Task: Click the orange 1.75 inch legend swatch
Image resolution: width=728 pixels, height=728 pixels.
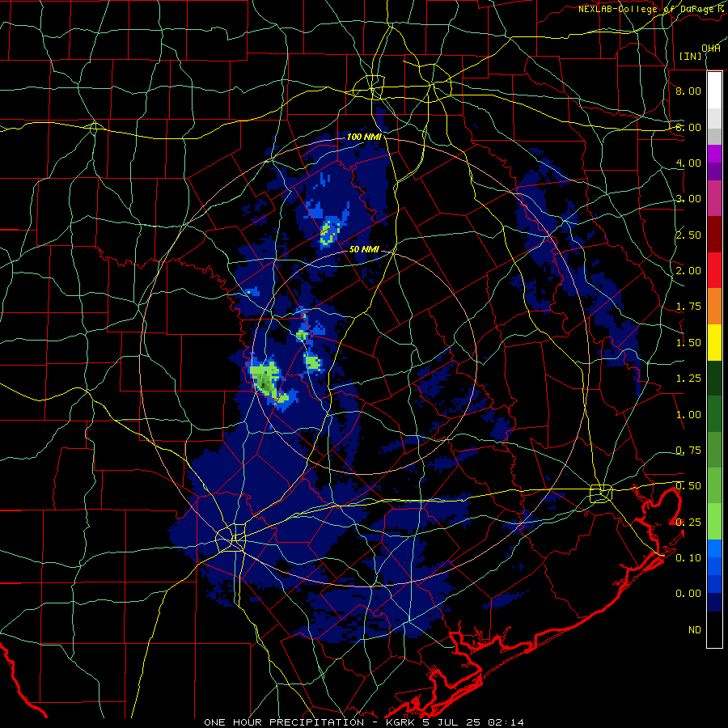Action: pos(714,307)
